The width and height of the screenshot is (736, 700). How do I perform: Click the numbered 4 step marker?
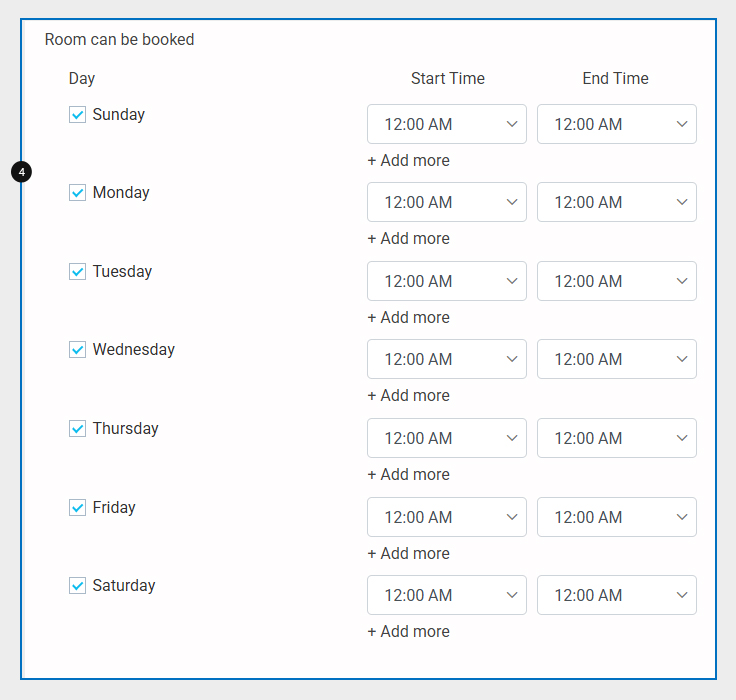pyautogui.click(x=22, y=172)
